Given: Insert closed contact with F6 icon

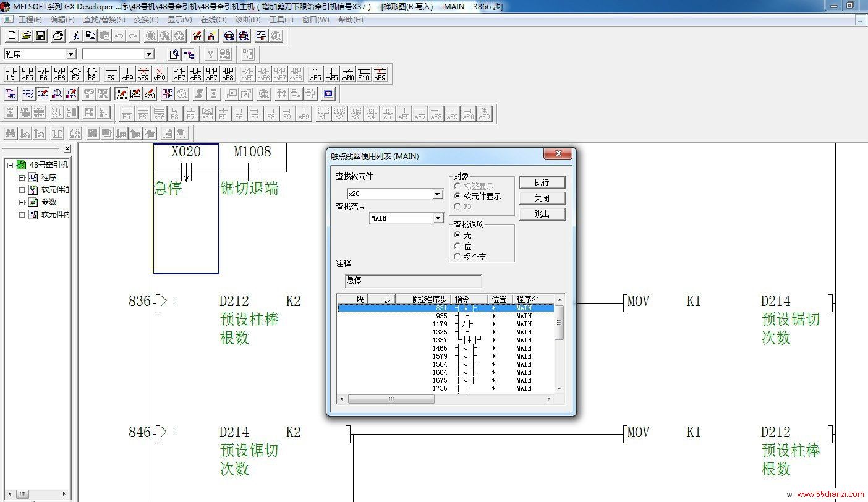Looking at the screenshot, I should (x=43, y=74).
